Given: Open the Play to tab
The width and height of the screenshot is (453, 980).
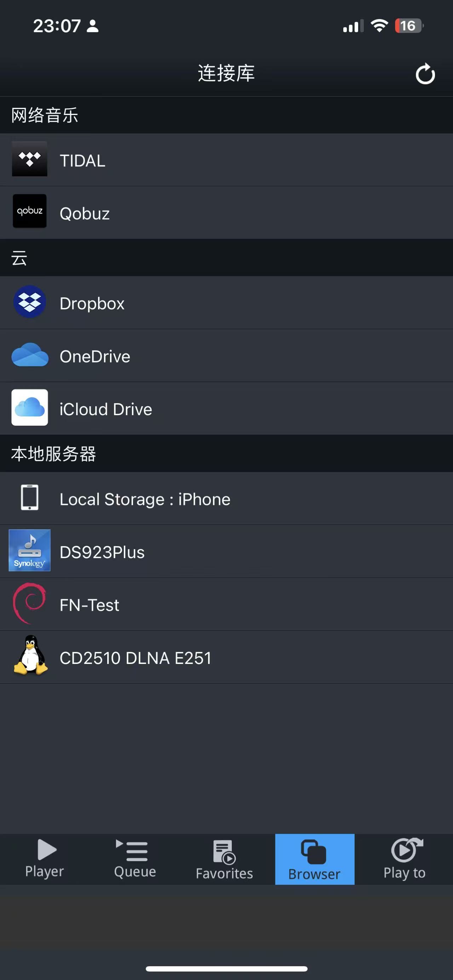Looking at the screenshot, I should pos(405,859).
